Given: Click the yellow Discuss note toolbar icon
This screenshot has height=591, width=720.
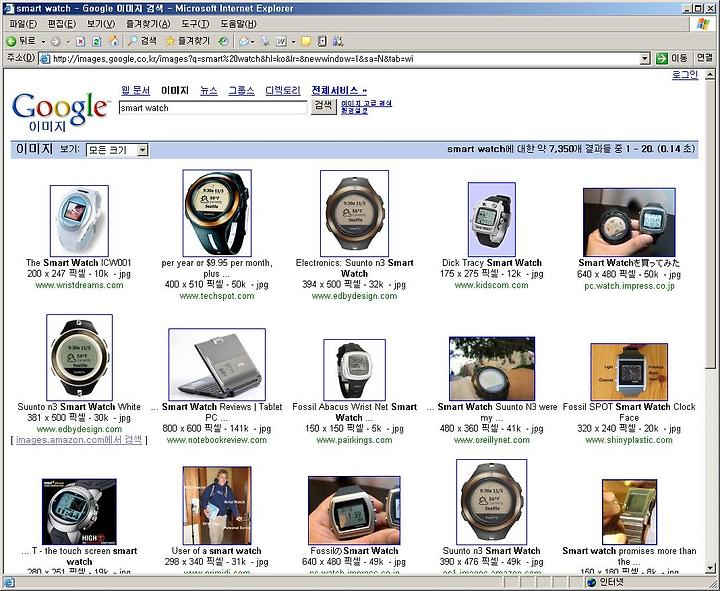Looking at the screenshot, I should 306,42.
